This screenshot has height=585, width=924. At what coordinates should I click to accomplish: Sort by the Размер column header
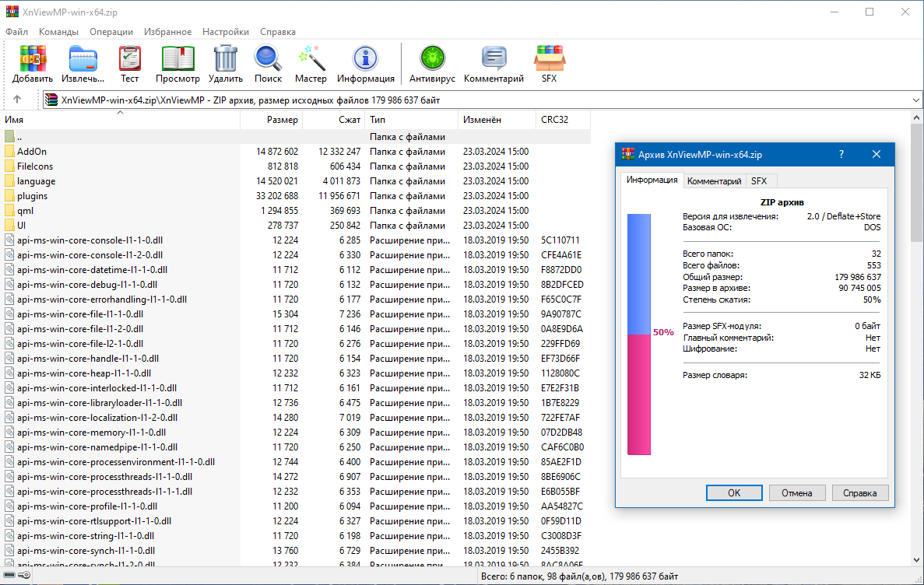click(x=271, y=120)
